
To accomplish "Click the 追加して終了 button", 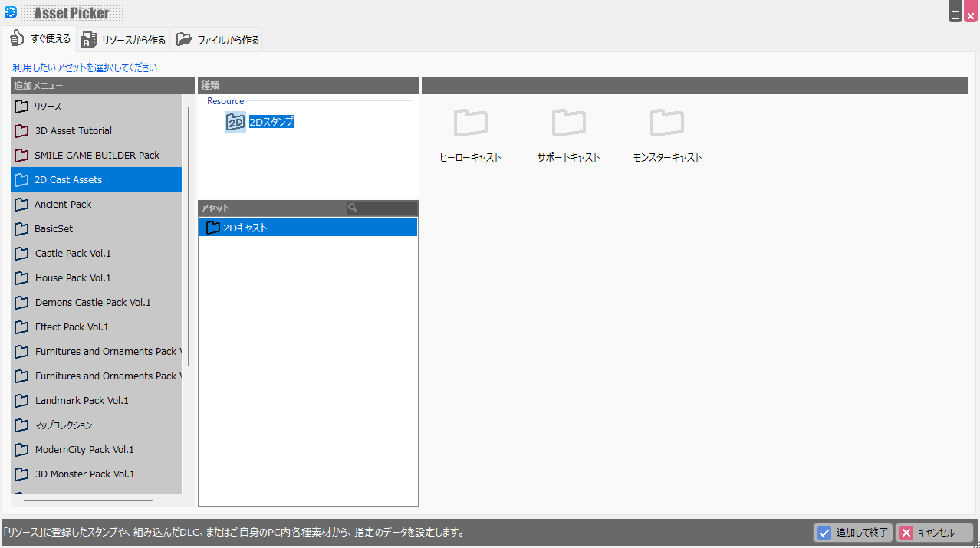I will click(x=853, y=533).
